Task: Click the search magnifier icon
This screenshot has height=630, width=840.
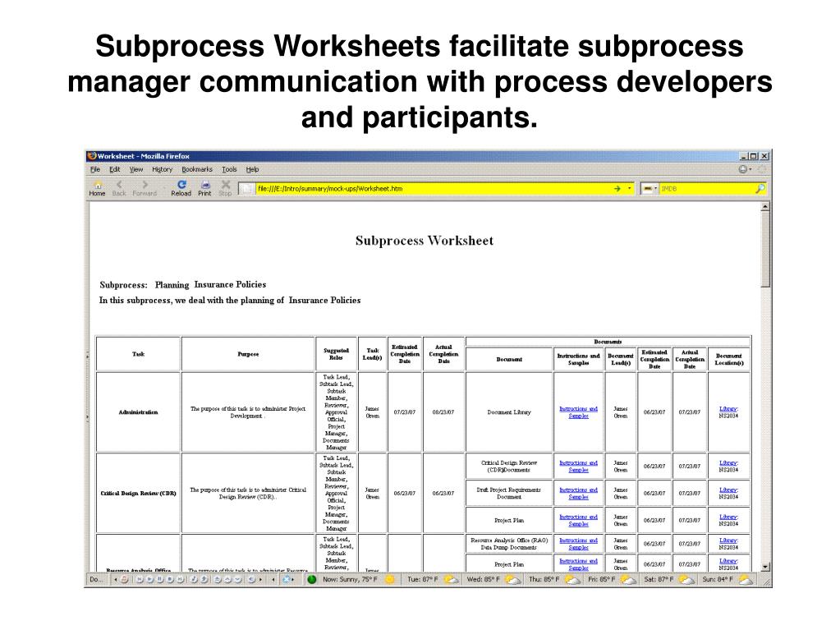Action: point(760,189)
